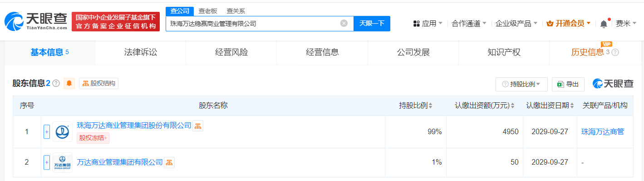Open the 持股比例 dropdown filter
This screenshot has width=644, height=181.
pos(521,84)
